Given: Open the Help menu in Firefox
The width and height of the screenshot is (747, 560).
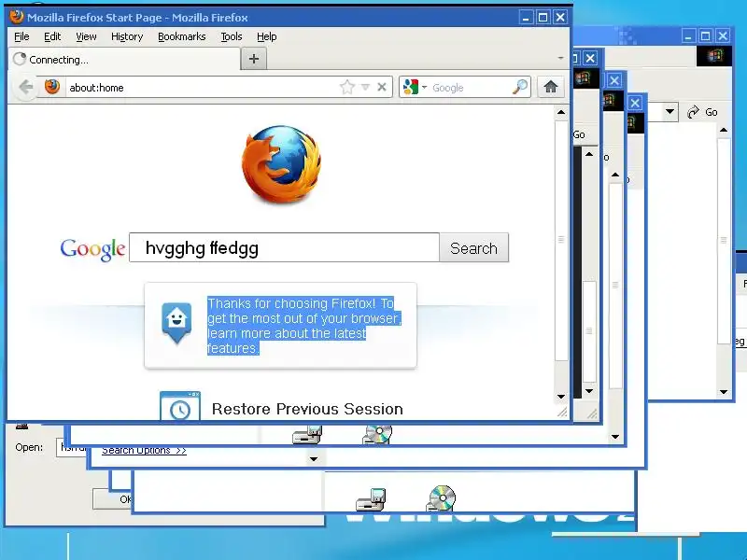Looking at the screenshot, I should point(266,36).
